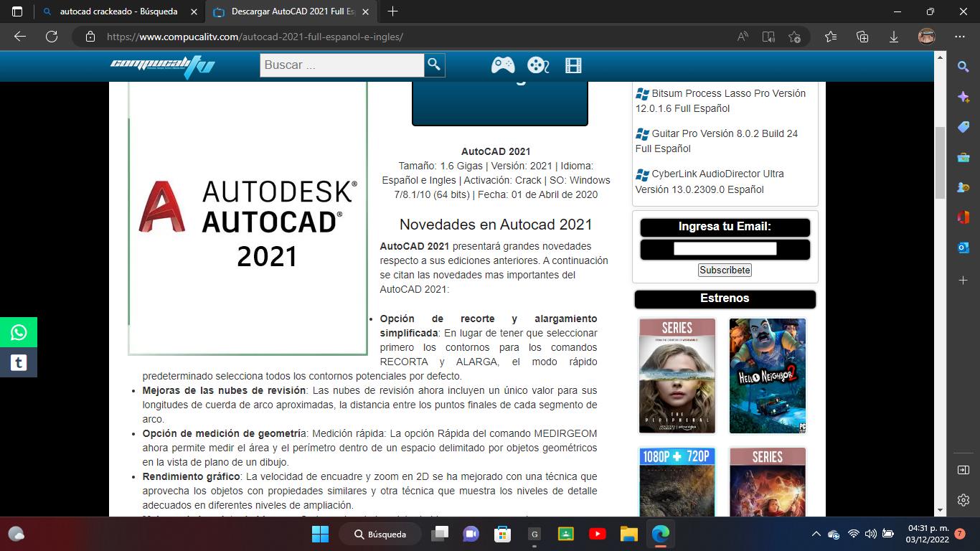
Task: Click the Hello Neighbor 2 cover thumbnail
Action: pos(768,375)
